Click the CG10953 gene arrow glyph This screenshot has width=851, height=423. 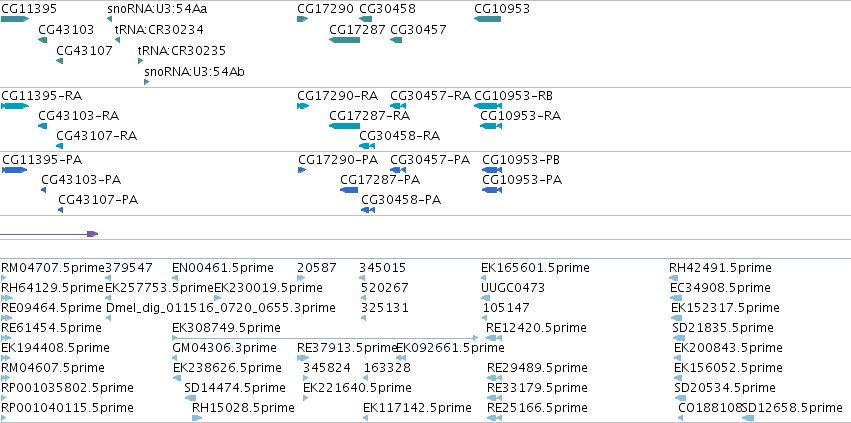[487, 19]
